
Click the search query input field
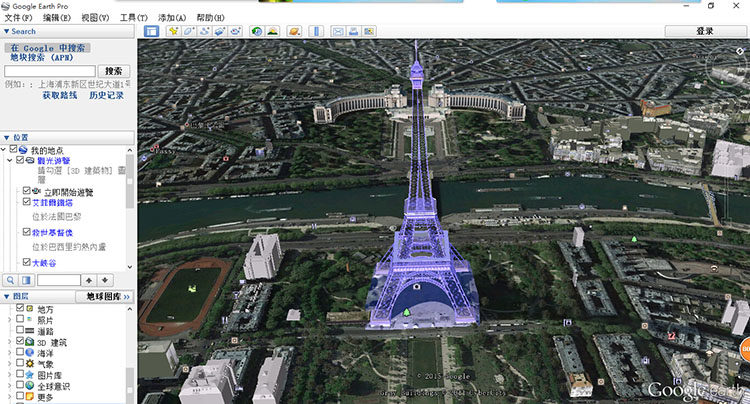point(50,71)
